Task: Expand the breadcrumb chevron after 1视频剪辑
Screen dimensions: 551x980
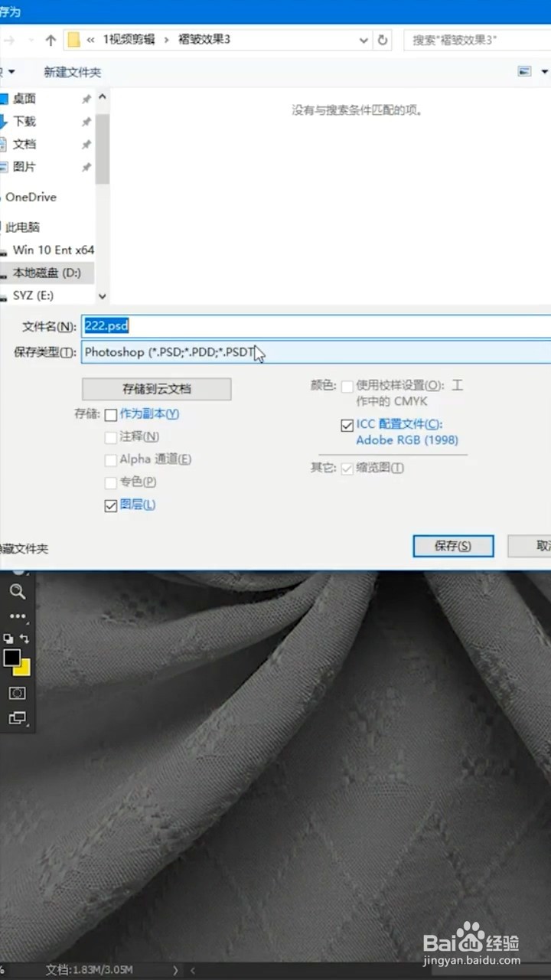Action: [166, 40]
